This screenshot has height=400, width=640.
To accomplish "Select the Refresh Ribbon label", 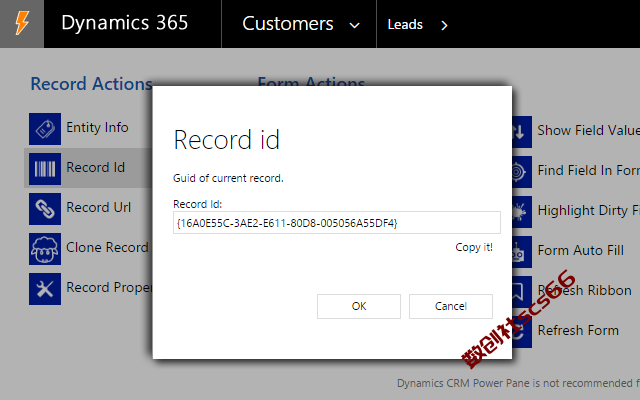I will click(584, 290).
